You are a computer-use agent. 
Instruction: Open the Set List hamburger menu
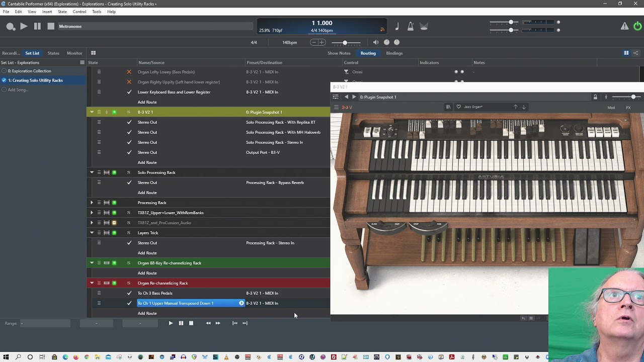click(x=82, y=62)
